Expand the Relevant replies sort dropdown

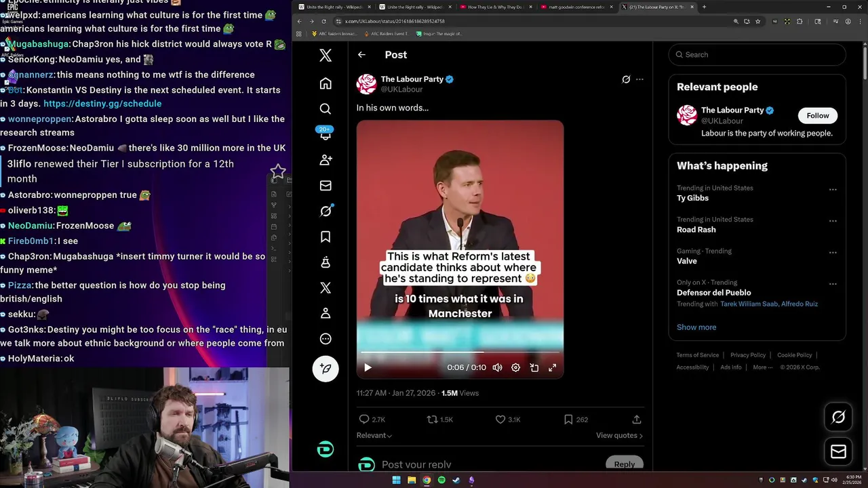click(374, 435)
